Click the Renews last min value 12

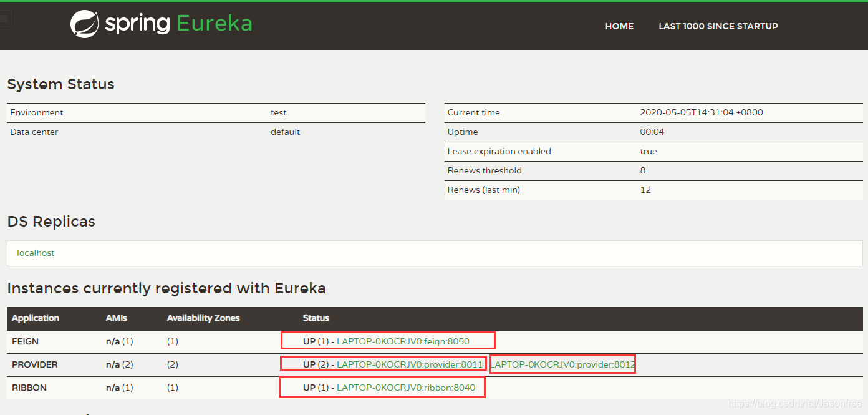645,190
